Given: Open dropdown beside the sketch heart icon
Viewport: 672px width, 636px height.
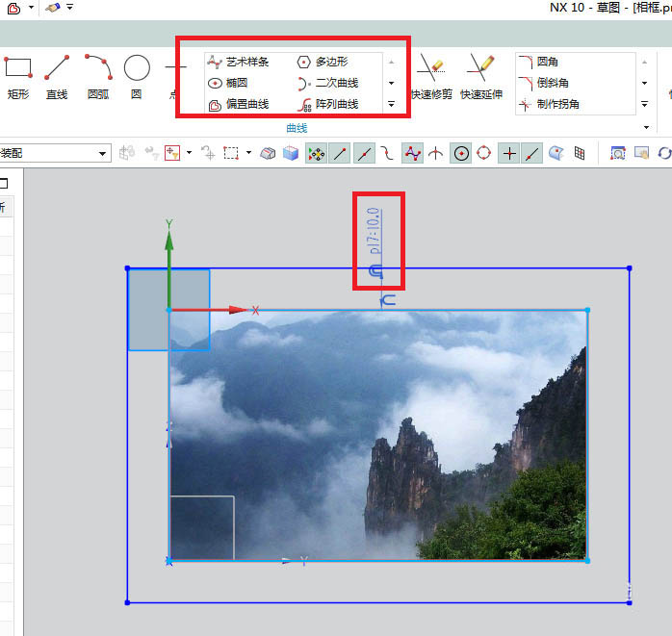Looking at the screenshot, I should click(31, 8).
